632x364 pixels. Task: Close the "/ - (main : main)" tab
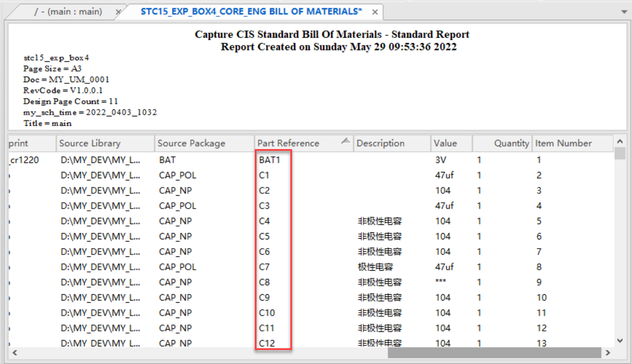[118, 12]
